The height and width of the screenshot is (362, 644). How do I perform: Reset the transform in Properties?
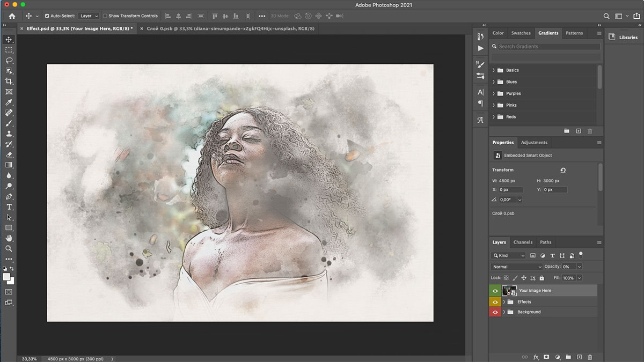point(562,170)
